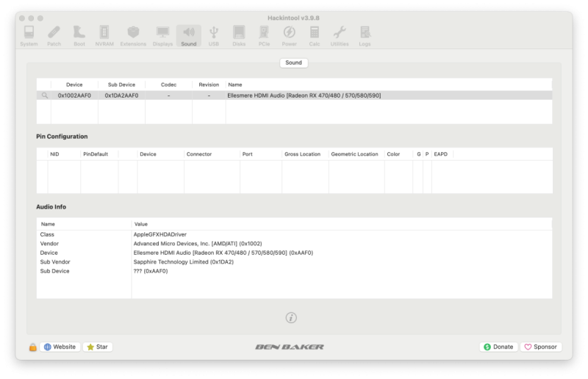Image resolution: width=588 pixels, height=379 pixels.
Task: Sort by Device column in sound table
Action: [74, 84]
